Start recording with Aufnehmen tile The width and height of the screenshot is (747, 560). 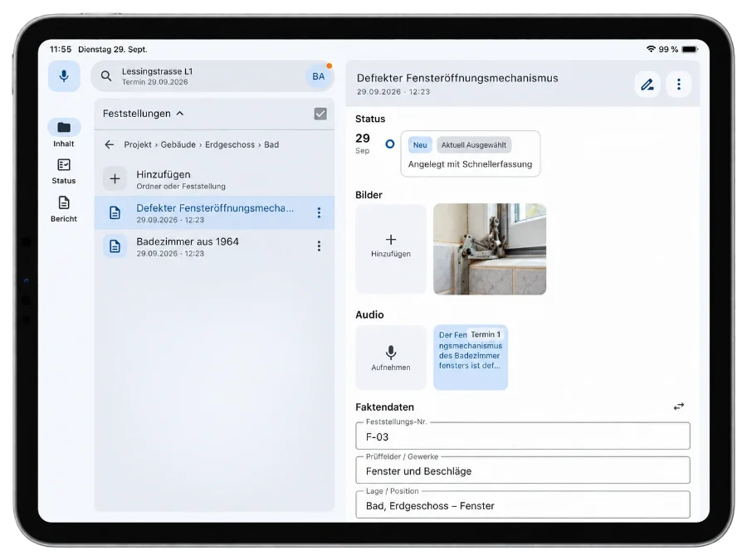tap(391, 357)
